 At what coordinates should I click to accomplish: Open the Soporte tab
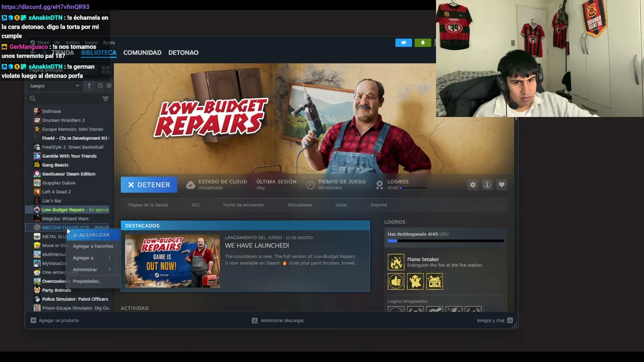[379, 205]
